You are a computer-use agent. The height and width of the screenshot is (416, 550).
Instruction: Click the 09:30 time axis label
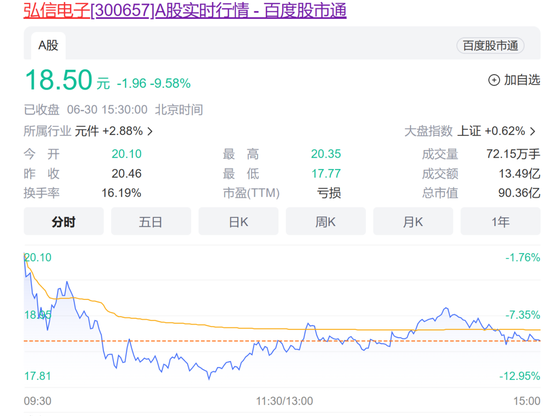[38, 401]
